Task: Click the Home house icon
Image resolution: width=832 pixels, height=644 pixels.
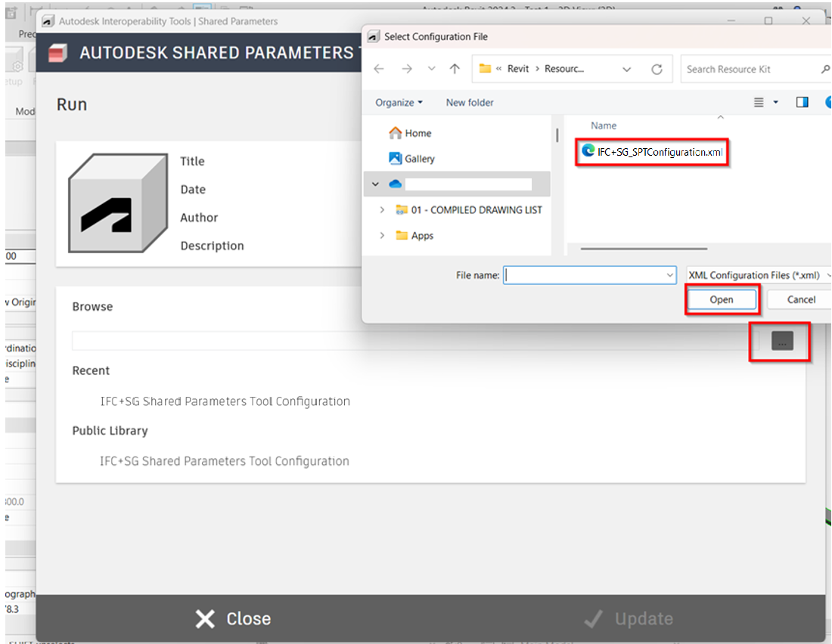Action: point(396,132)
